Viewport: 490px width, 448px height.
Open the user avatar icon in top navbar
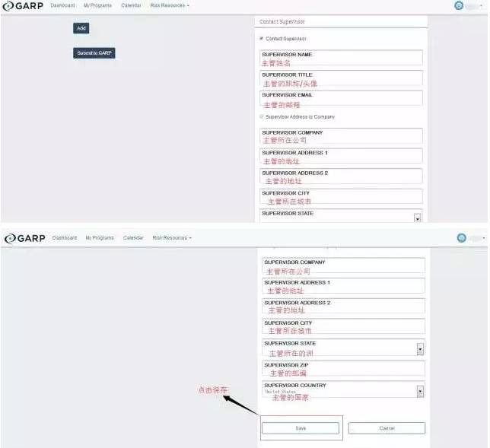(459, 5)
